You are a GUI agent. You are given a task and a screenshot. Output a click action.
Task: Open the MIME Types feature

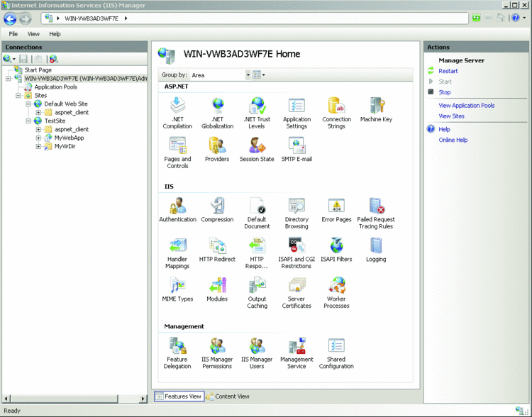point(177,286)
